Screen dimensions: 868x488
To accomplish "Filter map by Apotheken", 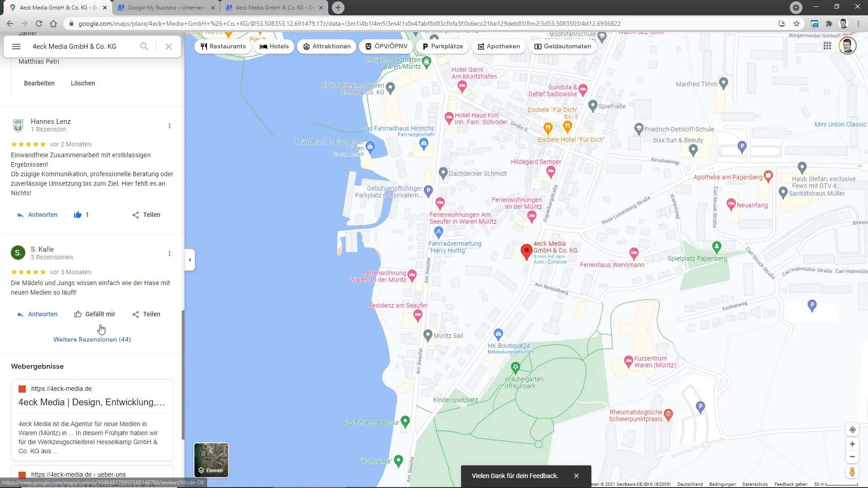I will [499, 47].
